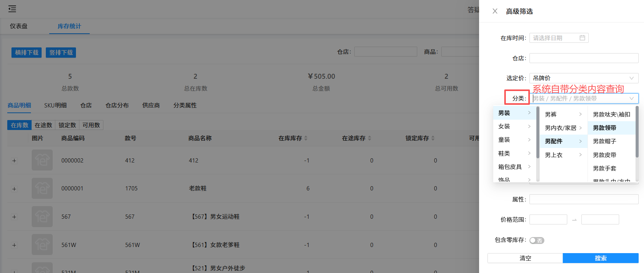The image size is (644, 273).
Task: Select the 锁定数 view option
Action: tap(67, 125)
